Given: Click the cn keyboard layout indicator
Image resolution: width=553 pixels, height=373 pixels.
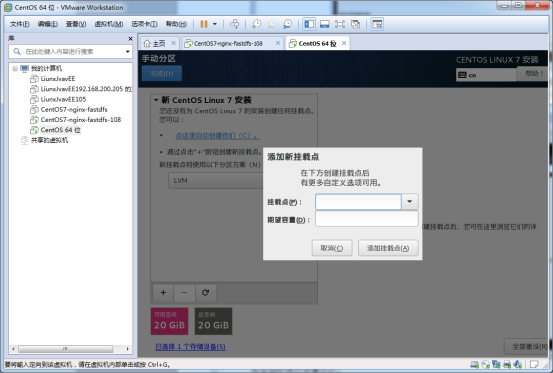Looking at the screenshot, I should point(486,75).
